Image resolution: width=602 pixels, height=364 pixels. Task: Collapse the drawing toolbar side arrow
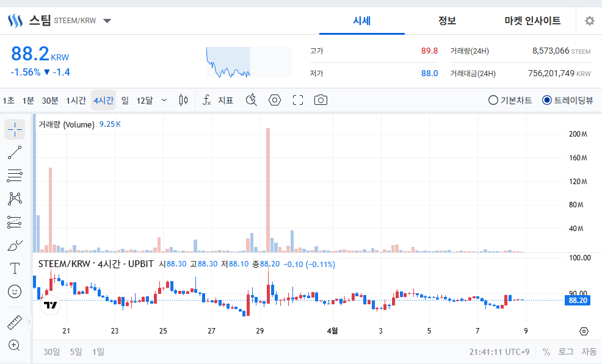[29, 323]
